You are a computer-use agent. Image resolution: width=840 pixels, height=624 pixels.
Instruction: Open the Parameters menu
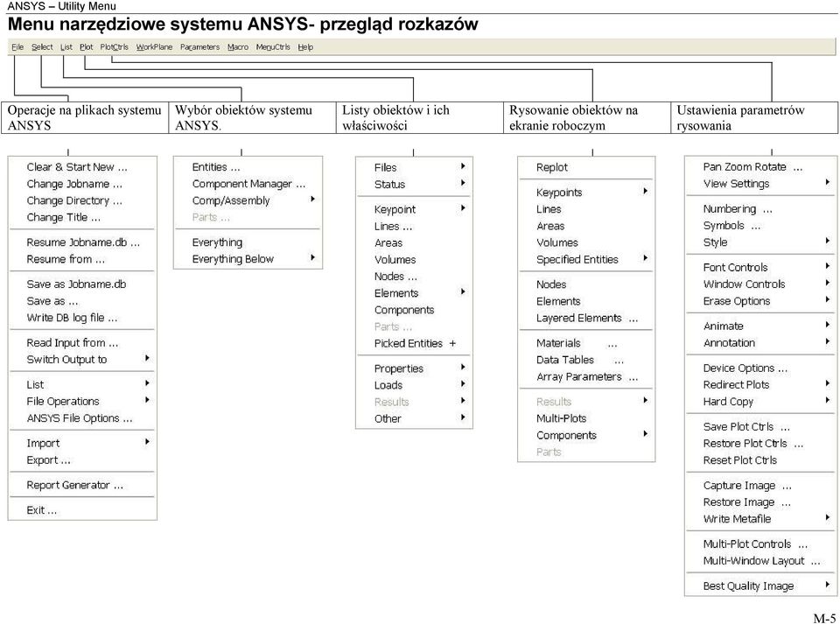point(199,47)
